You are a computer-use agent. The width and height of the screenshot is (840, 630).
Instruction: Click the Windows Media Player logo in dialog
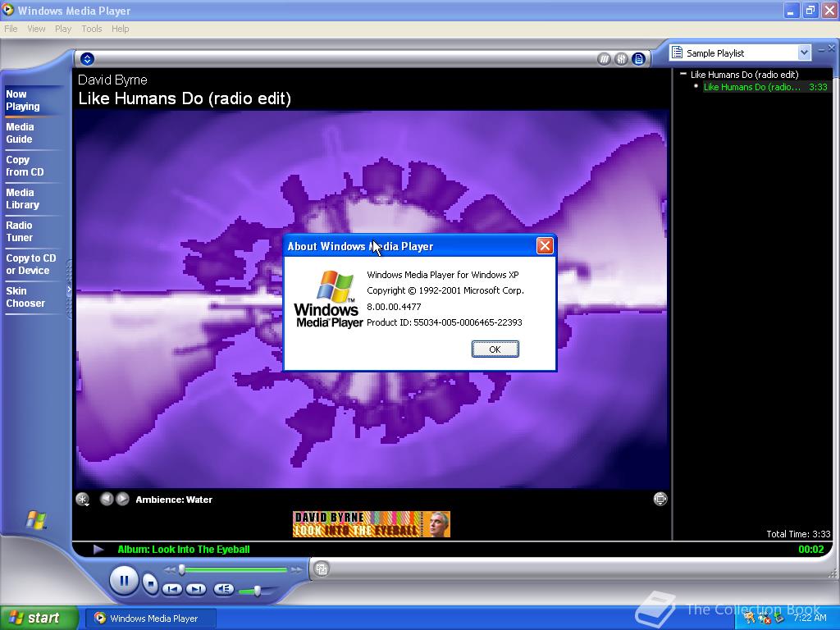(x=328, y=299)
